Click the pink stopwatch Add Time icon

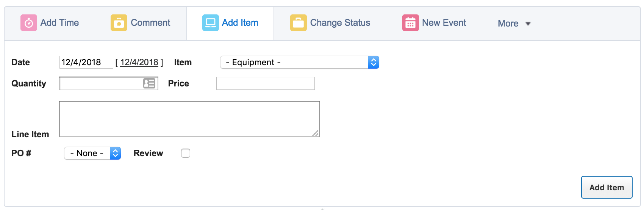point(29,23)
